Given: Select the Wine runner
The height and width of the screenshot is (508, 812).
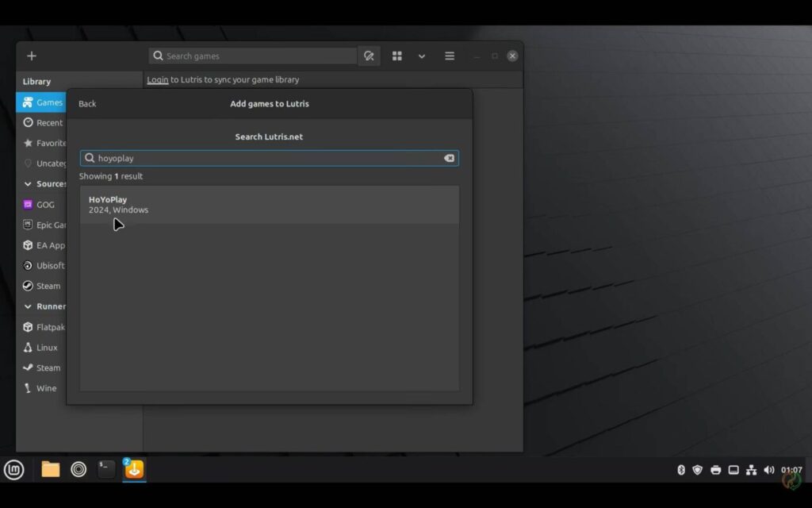Looking at the screenshot, I should point(41,387).
